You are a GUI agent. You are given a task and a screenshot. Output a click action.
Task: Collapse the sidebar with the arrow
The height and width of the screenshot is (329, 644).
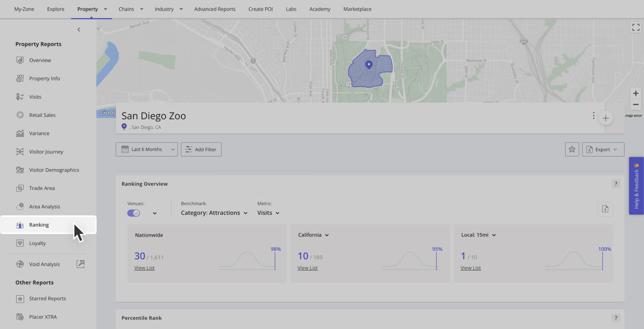coord(79,29)
